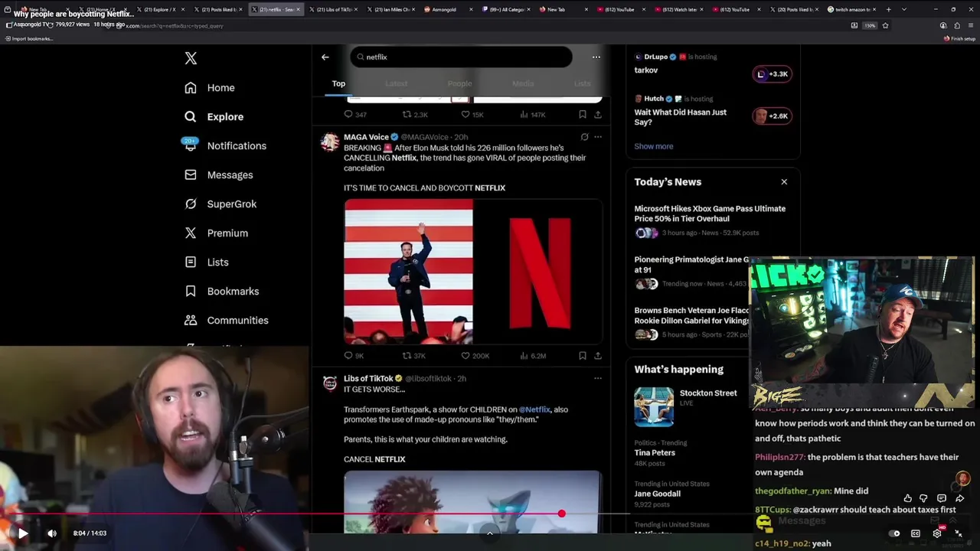Open search options three-dot menu
Viewport: 980px width, 551px height.
[x=596, y=57]
